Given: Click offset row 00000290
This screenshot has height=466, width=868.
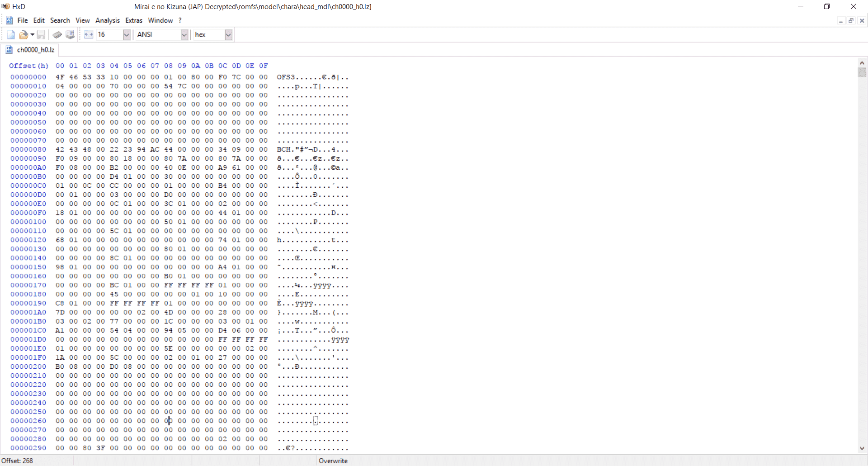Looking at the screenshot, I should pos(28,448).
